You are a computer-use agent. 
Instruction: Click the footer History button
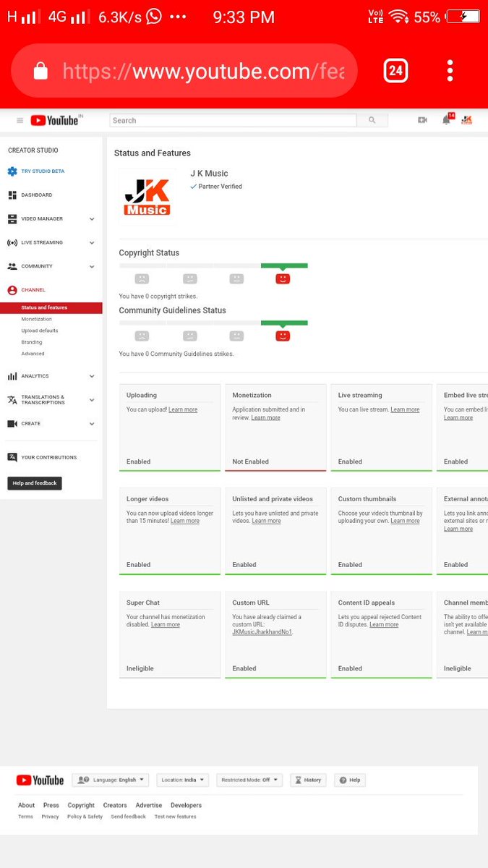click(x=308, y=780)
